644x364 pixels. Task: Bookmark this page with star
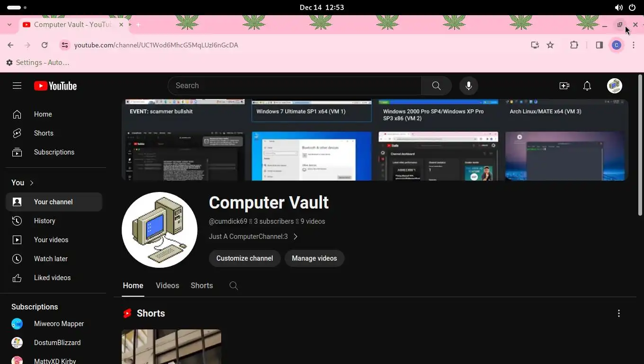click(550, 45)
